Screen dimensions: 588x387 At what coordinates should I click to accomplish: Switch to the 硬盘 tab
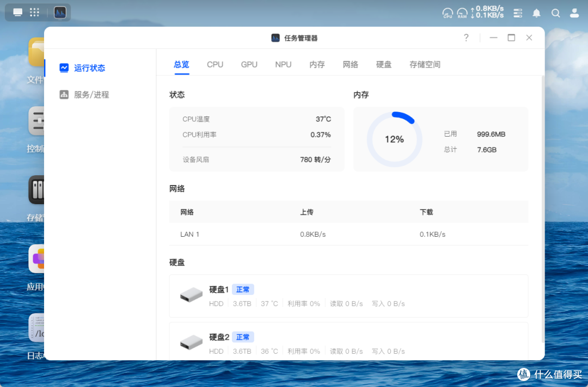tap(384, 64)
